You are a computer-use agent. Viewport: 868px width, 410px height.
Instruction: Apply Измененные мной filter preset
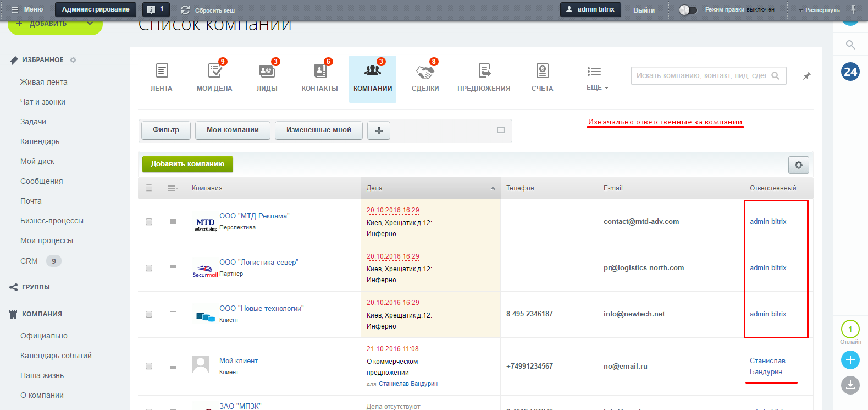319,130
